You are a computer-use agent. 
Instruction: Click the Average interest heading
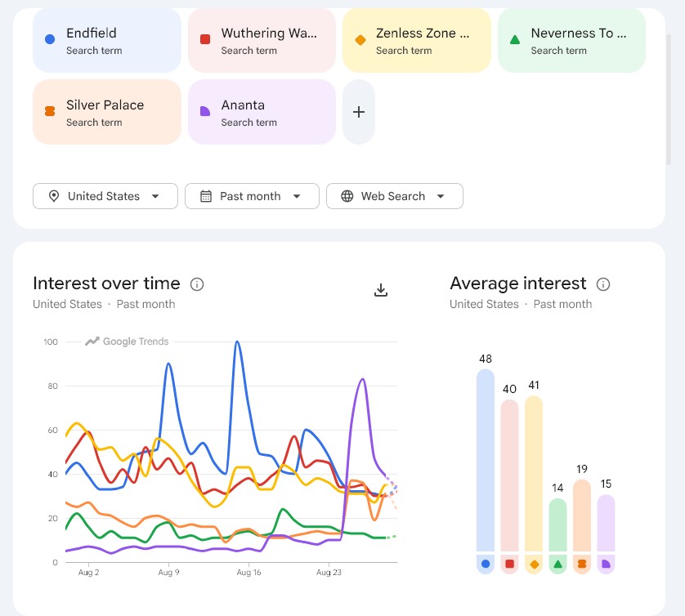pos(518,283)
